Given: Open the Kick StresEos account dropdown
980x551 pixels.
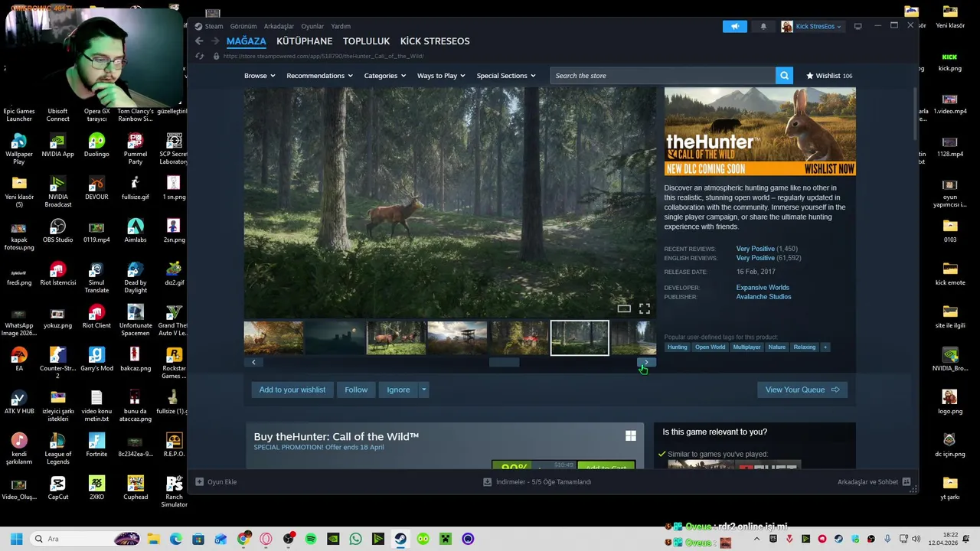Looking at the screenshot, I should coord(812,26).
